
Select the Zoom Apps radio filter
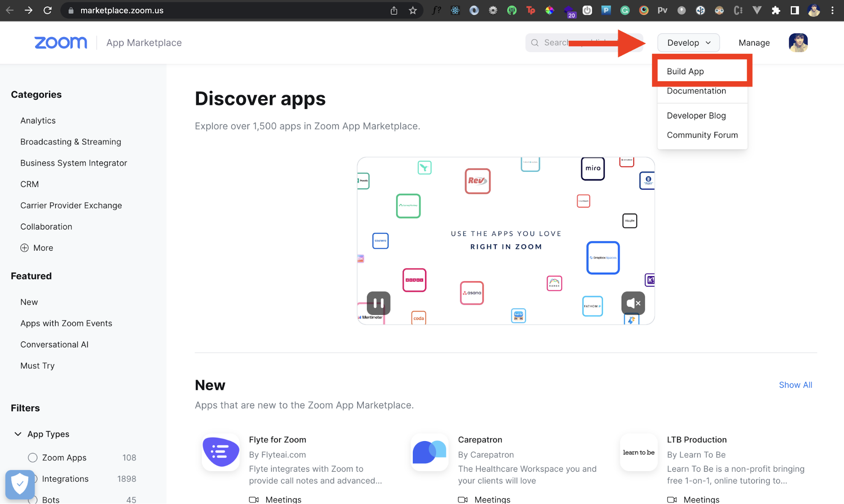coord(33,458)
